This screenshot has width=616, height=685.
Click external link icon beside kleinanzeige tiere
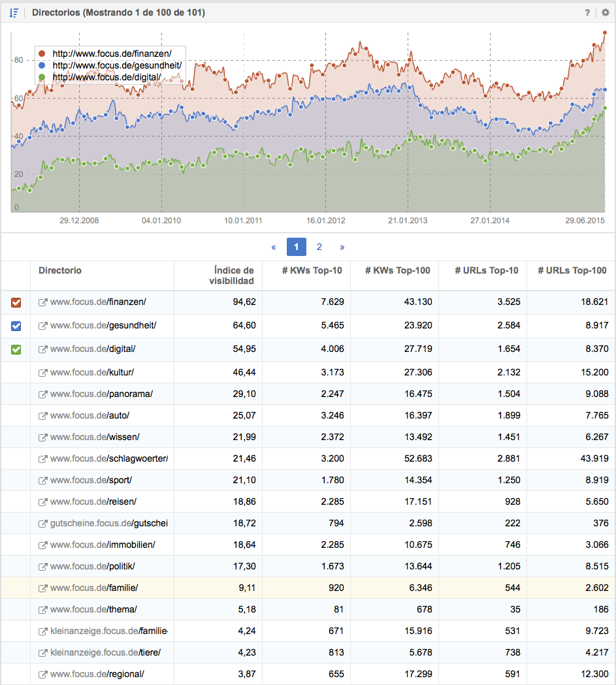(x=43, y=653)
